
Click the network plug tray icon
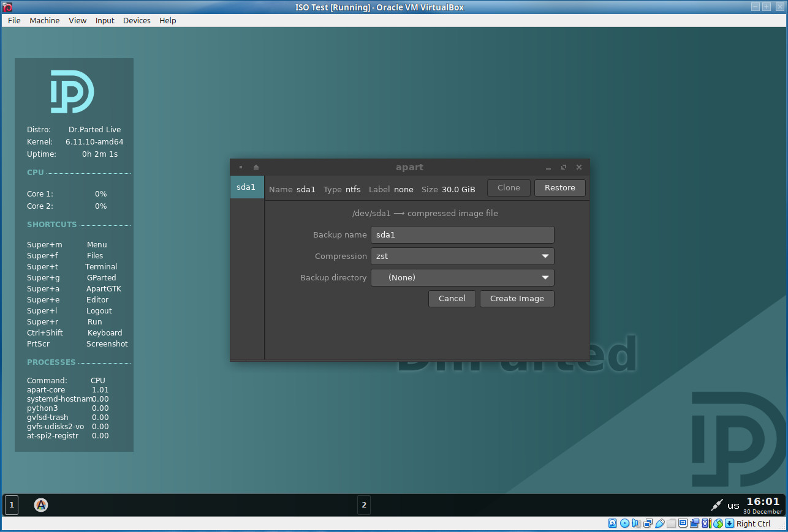(x=716, y=505)
